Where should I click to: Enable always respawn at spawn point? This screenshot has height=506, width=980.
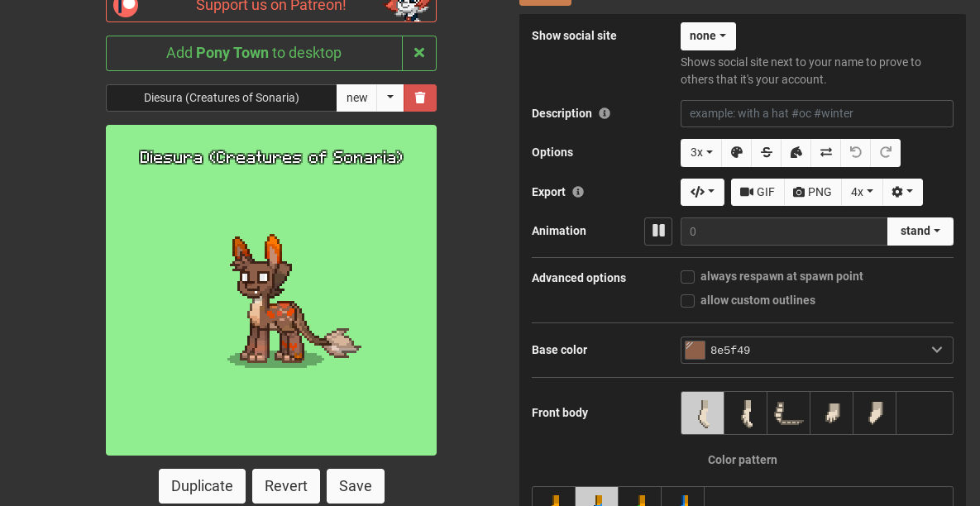coord(687,277)
